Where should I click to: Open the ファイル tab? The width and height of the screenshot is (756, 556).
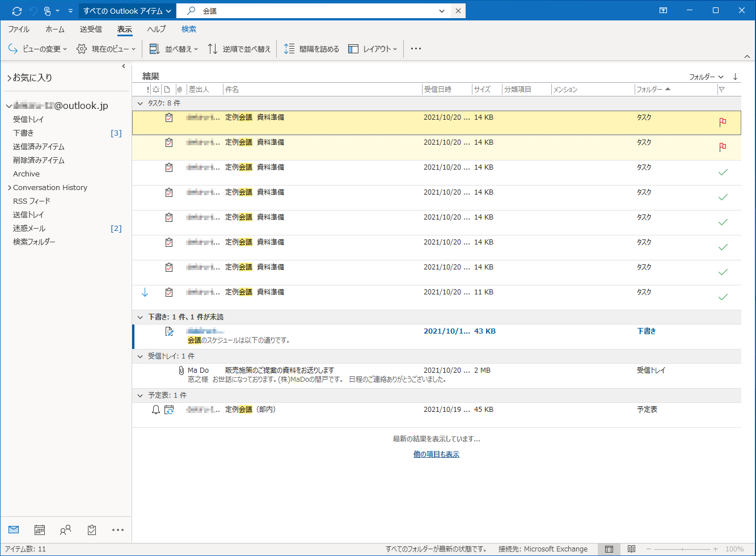point(19,29)
